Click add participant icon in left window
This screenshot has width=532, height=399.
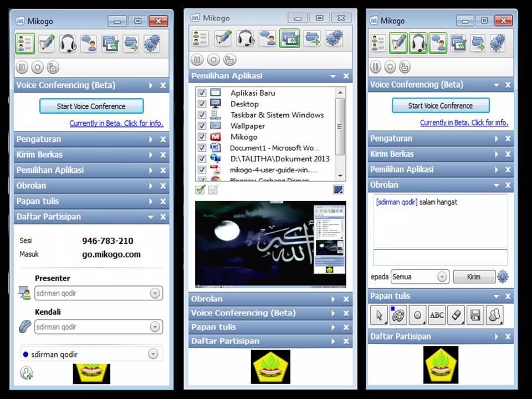26,372
